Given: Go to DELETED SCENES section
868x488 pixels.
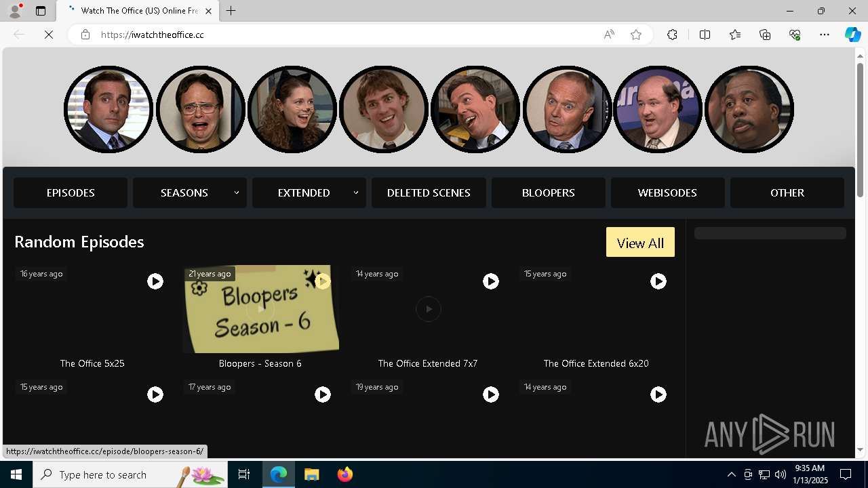Looking at the screenshot, I should [429, 192].
